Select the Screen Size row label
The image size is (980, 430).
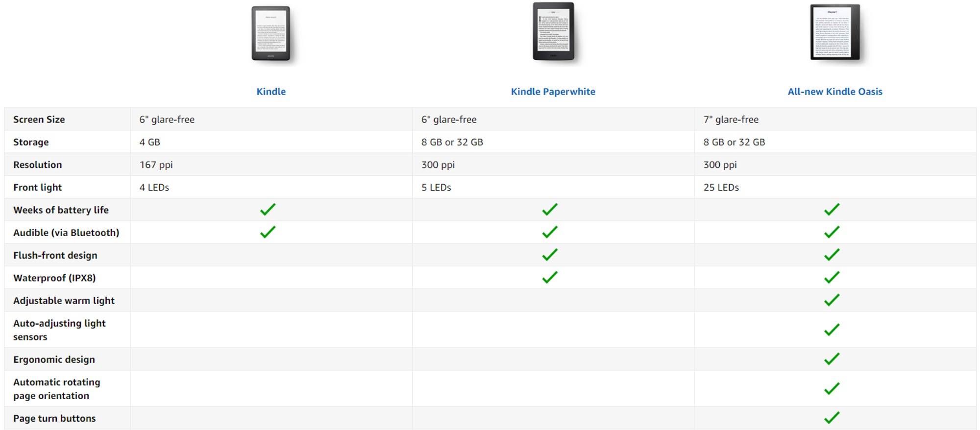(x=39, y=119)
